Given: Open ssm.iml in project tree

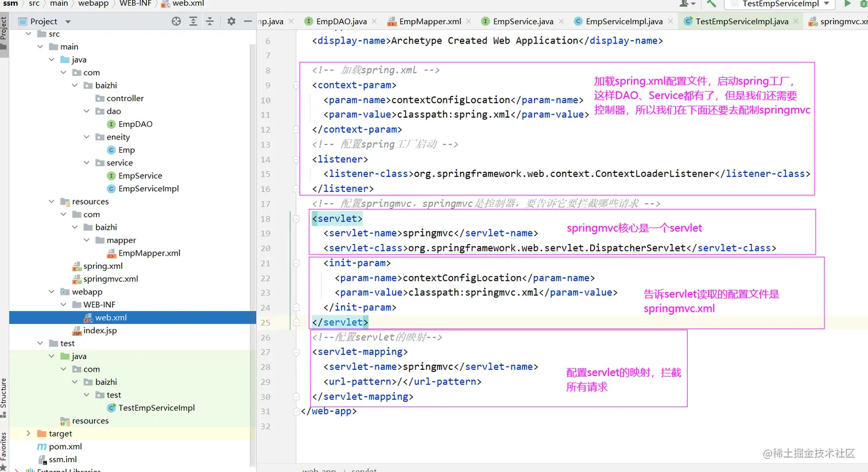Looking at the screenshot, I should (x=63, y=459).
